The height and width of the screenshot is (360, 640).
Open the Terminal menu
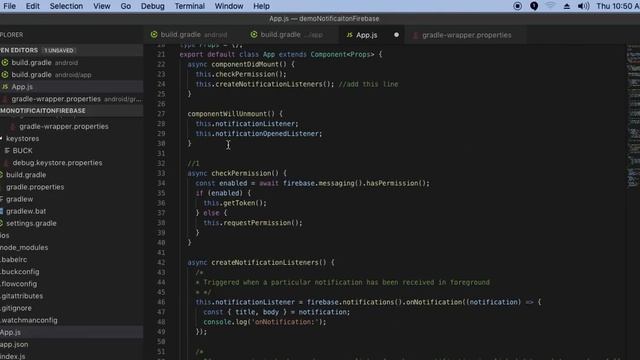(x=190, y=6)
